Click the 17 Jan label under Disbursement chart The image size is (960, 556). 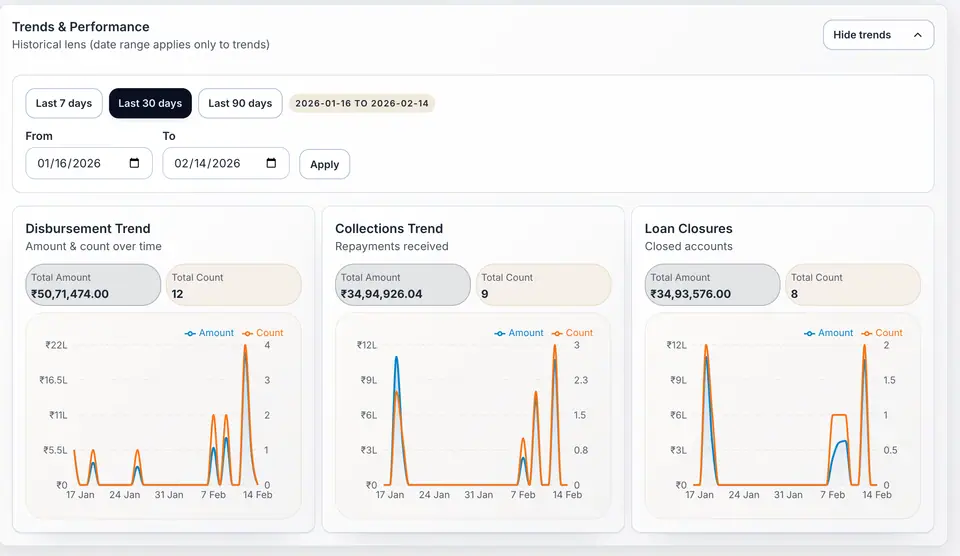(80, 495)
